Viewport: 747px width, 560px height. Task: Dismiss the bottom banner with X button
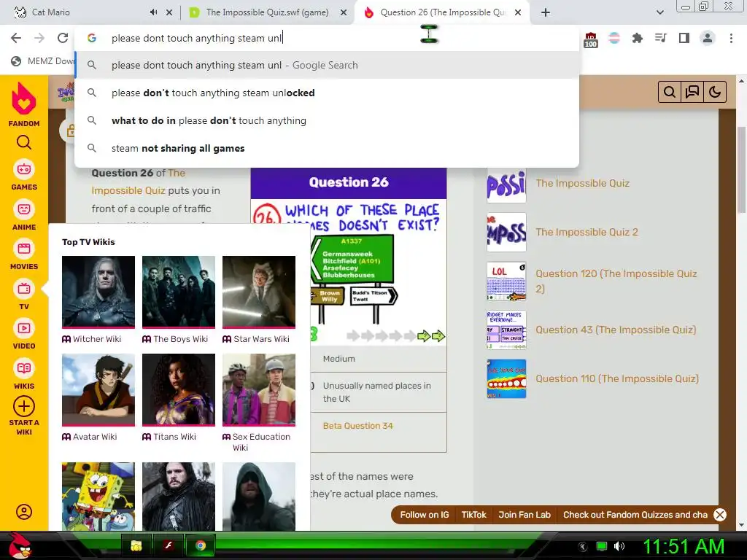[x=720, y=515]
